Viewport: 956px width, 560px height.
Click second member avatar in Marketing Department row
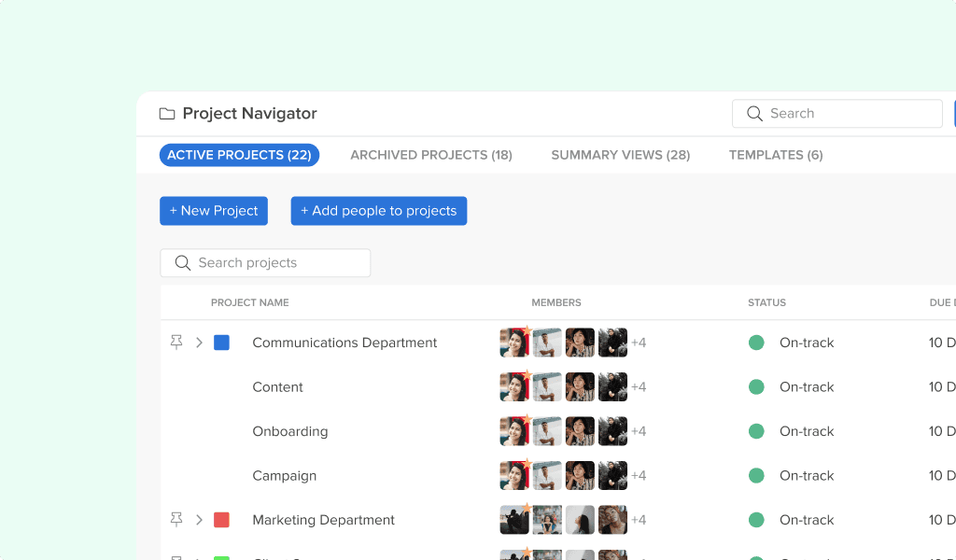pos(547,520)
